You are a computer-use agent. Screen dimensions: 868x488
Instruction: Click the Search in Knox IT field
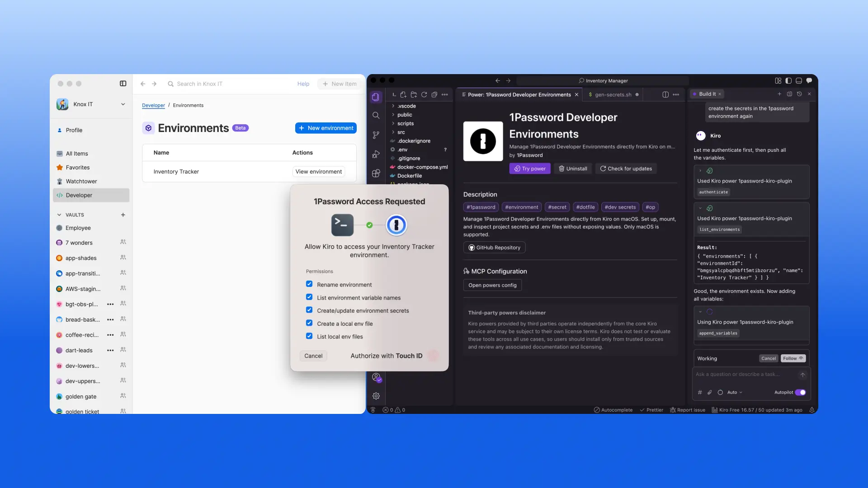pos(228,84)
